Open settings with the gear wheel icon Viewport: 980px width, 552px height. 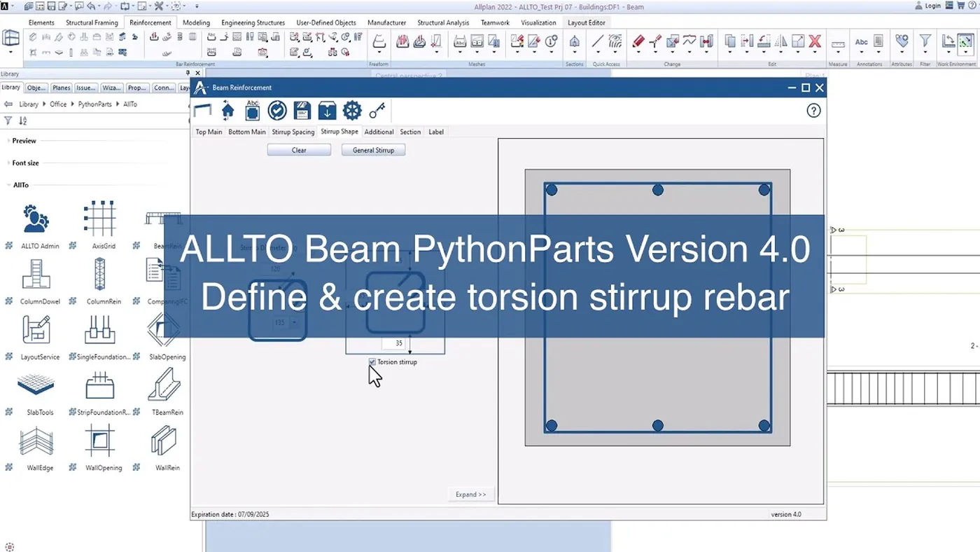click(352, 111)
